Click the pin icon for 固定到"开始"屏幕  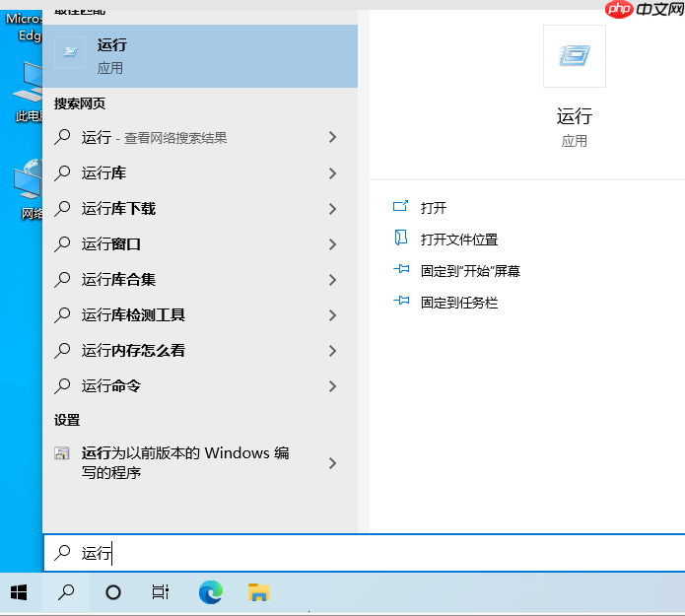tap(401, 269)
